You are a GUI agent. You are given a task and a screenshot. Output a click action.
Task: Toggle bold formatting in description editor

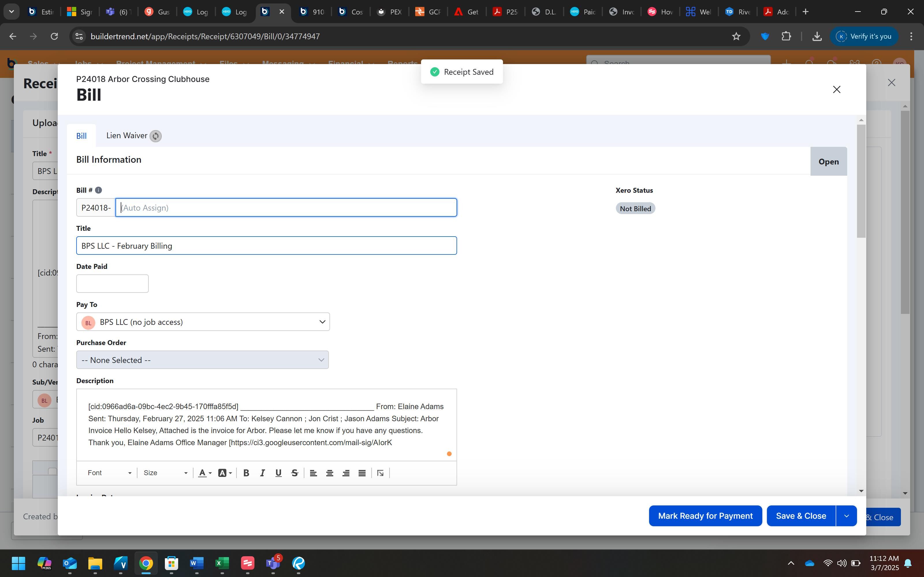(x=246, y=473)
